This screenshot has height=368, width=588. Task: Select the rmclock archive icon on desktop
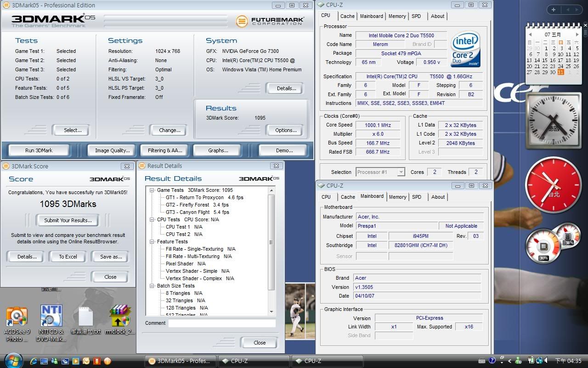120,320
